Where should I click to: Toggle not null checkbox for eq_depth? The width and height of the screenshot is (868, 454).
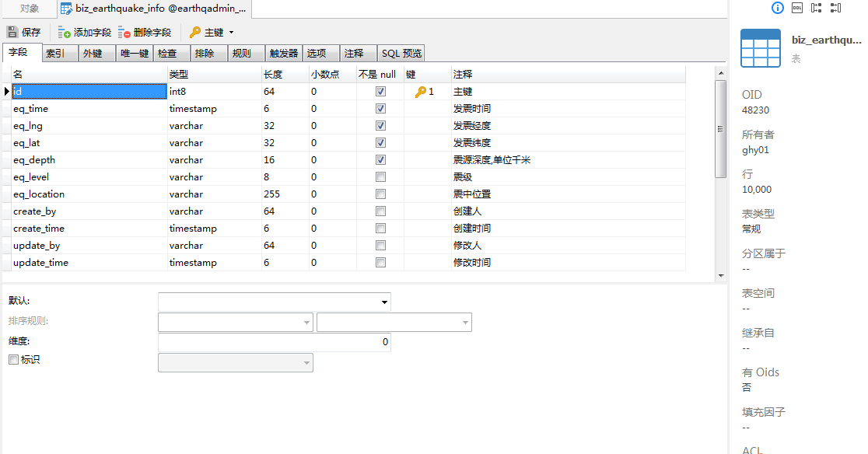click(381, 160)
